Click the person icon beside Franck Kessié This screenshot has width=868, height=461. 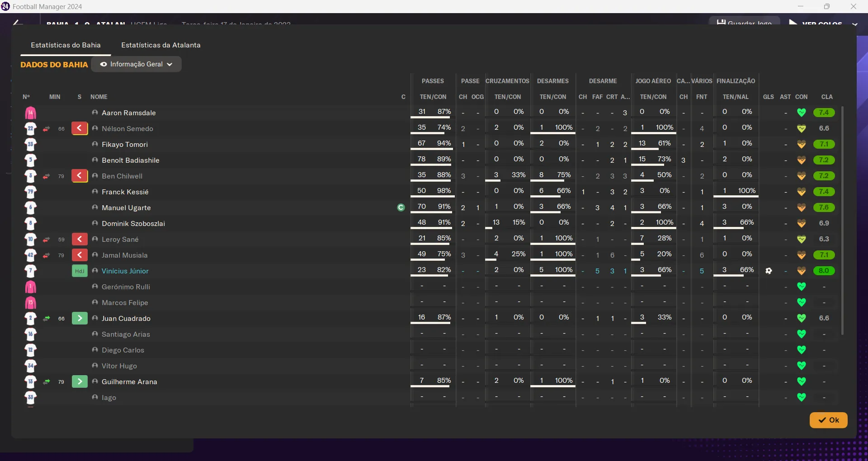tap(95, 192)
